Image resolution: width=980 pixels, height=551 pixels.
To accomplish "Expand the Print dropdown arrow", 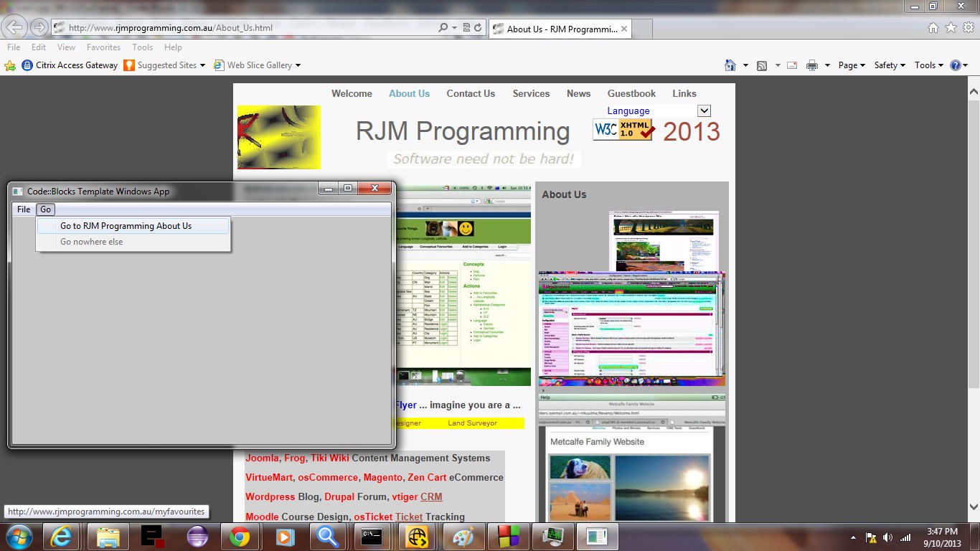I will pyautogui.click(x=827, y=65).
